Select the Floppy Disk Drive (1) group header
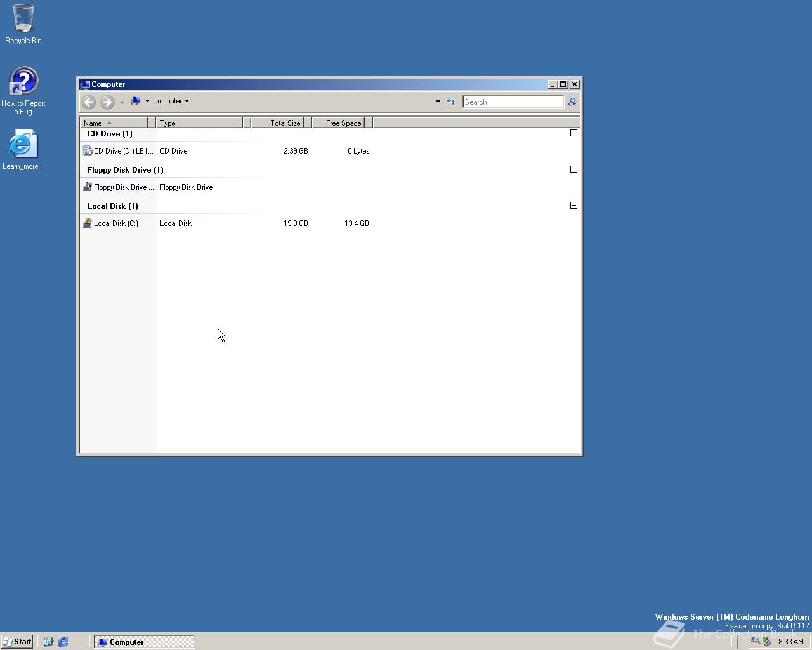The height and width of the screenshot is (650, 812). [126, 170]
